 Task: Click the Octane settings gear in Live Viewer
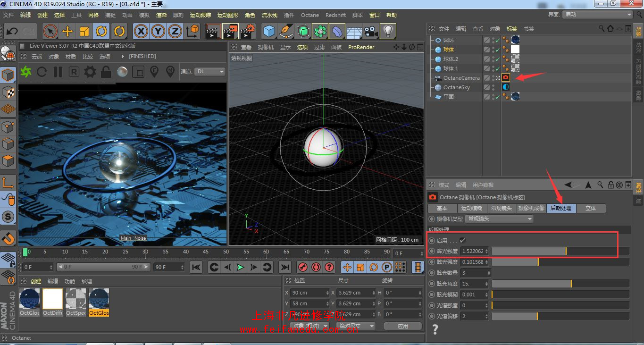(x=90, y=72)
